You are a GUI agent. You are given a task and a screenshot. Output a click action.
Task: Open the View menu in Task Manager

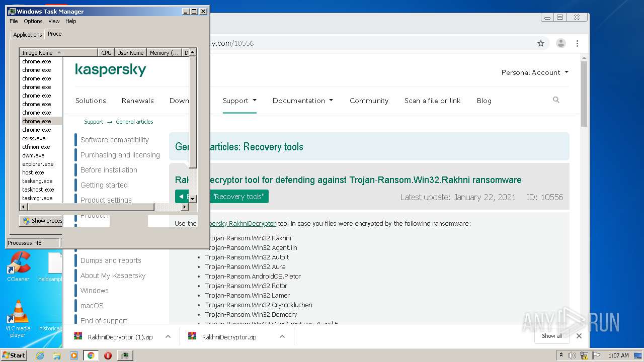(x=54, y=21)
